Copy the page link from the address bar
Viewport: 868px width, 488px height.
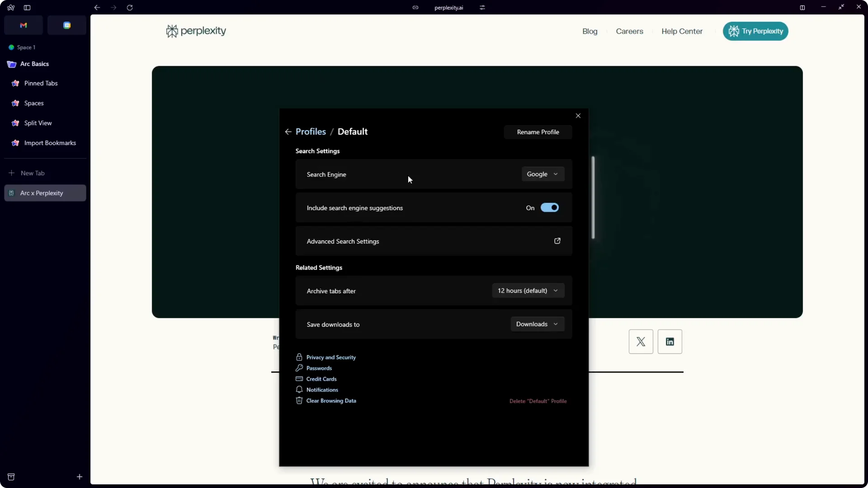coord(415,7)
